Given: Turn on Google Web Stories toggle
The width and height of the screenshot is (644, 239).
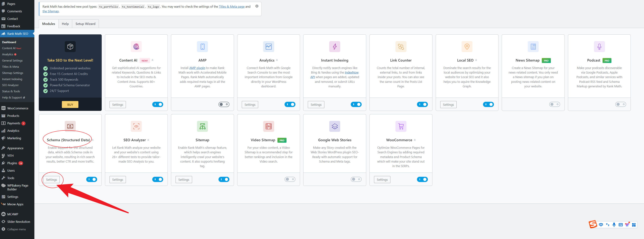Looking at the screenshot, I should (x=356, y=179).
